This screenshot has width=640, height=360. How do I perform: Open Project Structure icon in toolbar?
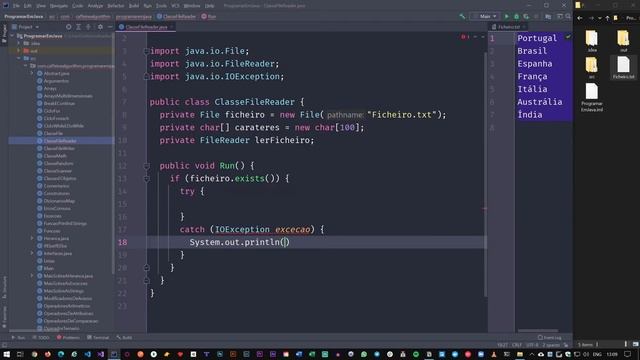[x=548, y=16]
